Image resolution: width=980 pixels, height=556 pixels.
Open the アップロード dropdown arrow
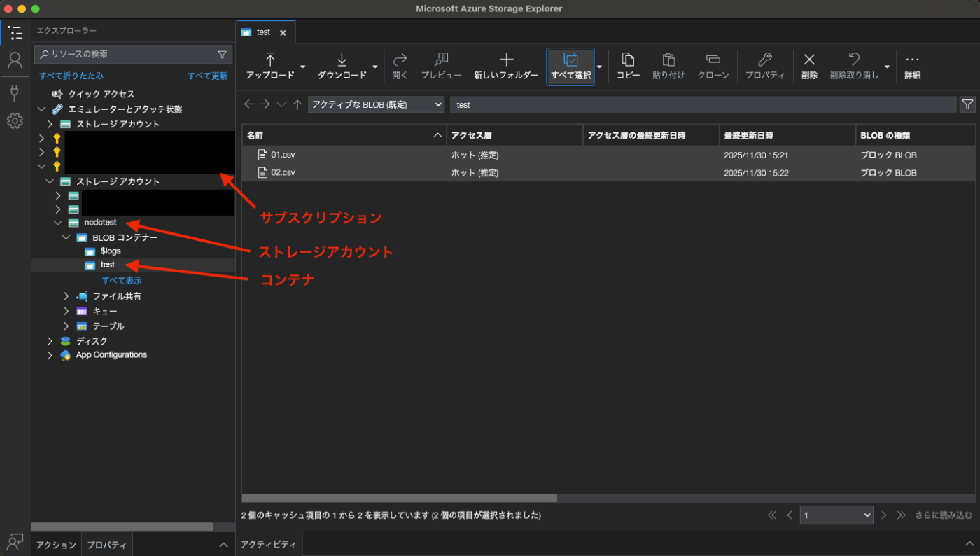(303, 67)
